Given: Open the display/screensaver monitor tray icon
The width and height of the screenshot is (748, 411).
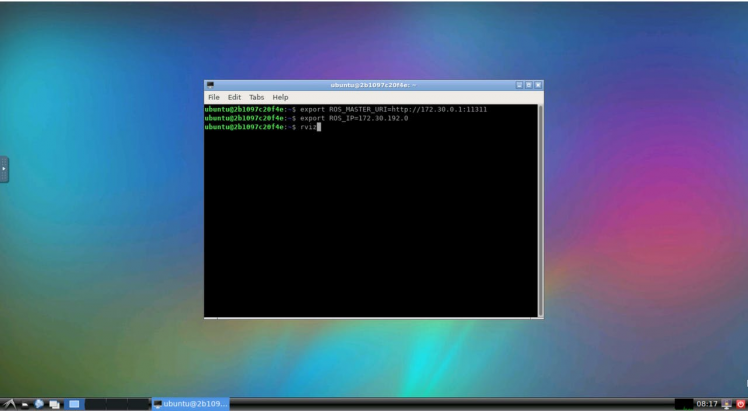Looking at the screenshot, I should click(x=727, y=404).
